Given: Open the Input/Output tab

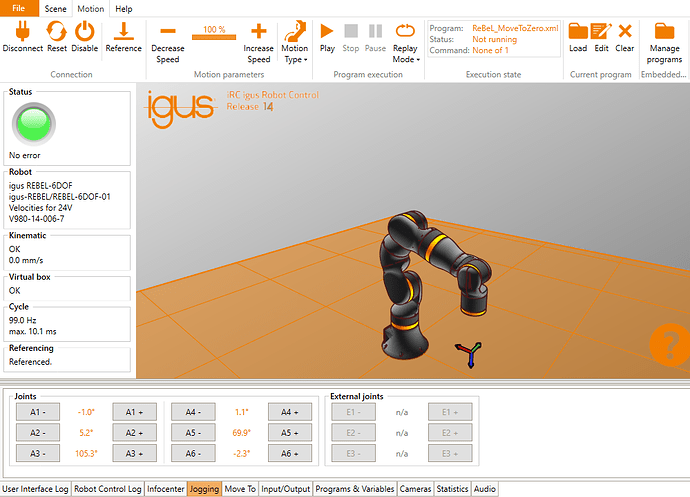Looking at the screenshot, I should coord(286,489).
